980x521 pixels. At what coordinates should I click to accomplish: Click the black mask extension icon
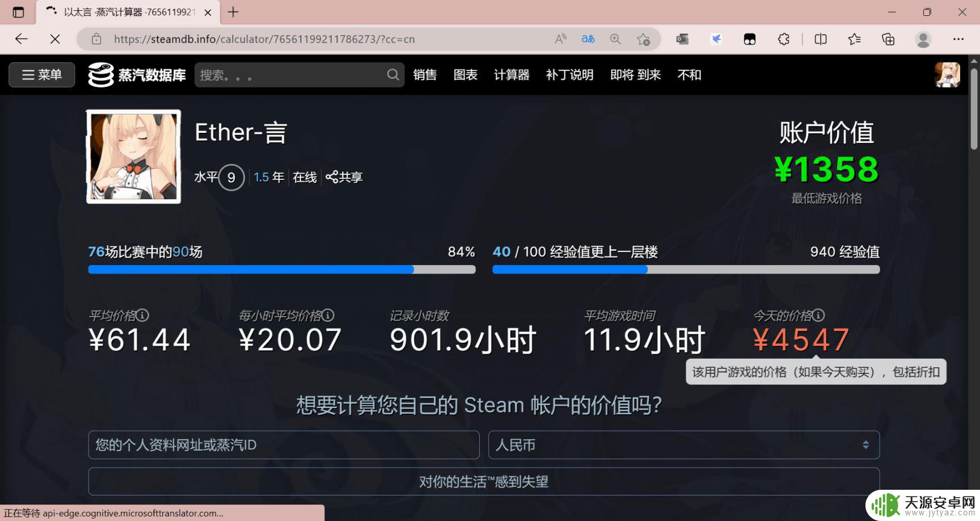750,39
